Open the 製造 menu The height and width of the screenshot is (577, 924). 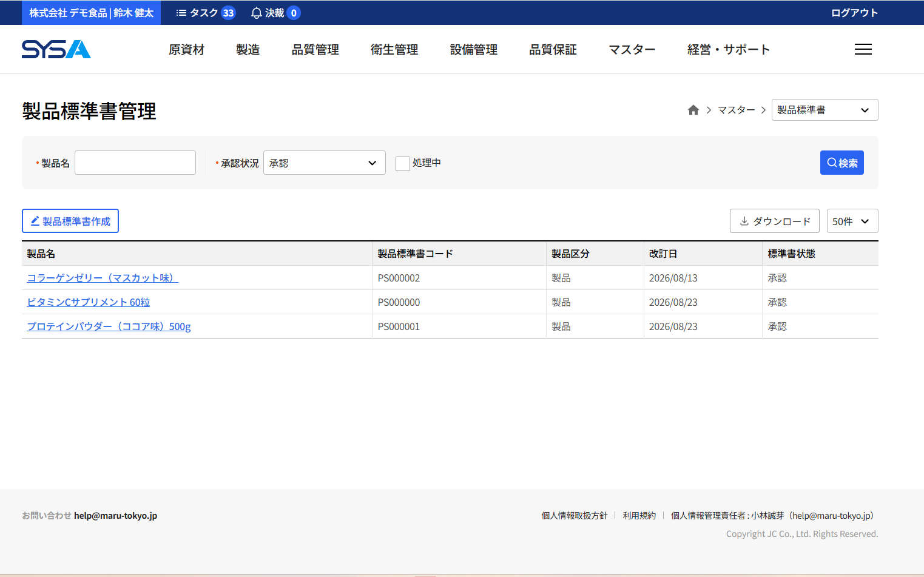(x=248, y=50)
